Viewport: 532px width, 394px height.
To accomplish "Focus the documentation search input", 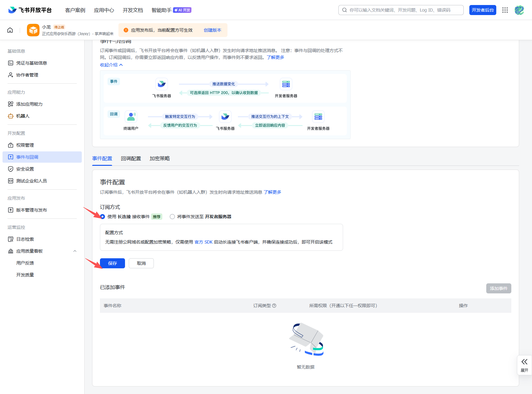I will pos(401,10).
